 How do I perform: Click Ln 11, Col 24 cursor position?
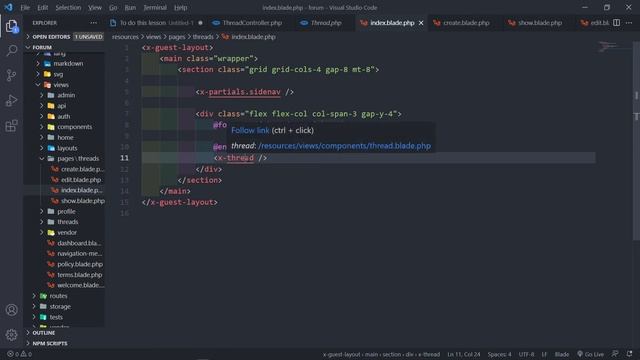(x=464, y=354)
